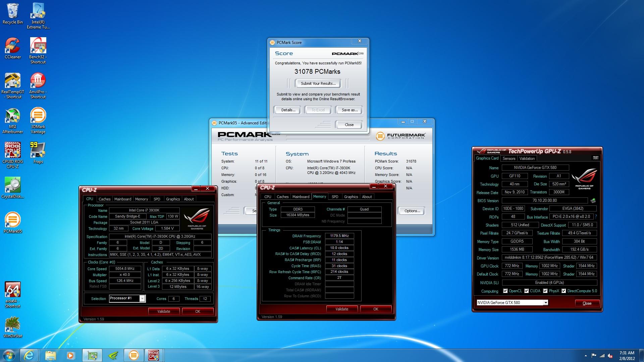
Task: Toggle CUDA checkbox in GPU-Z
Action: point(526,291)
